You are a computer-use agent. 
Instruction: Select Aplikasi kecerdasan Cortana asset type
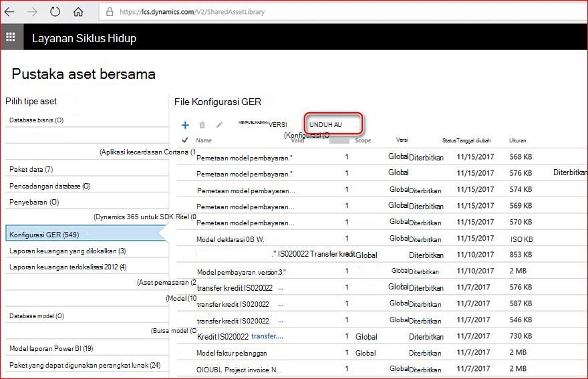point(148,152)
